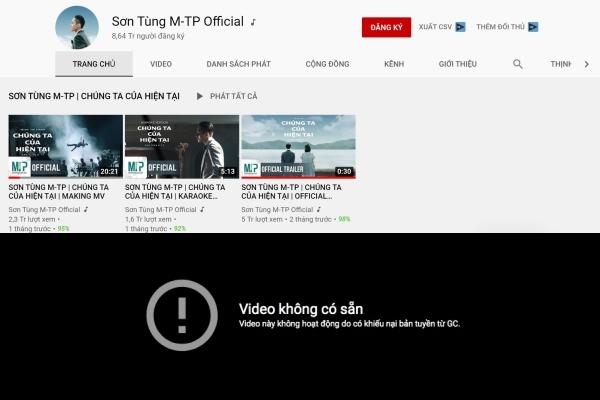Click the music note beside channel title
The image size is (600, 400).
coord(253,22)
